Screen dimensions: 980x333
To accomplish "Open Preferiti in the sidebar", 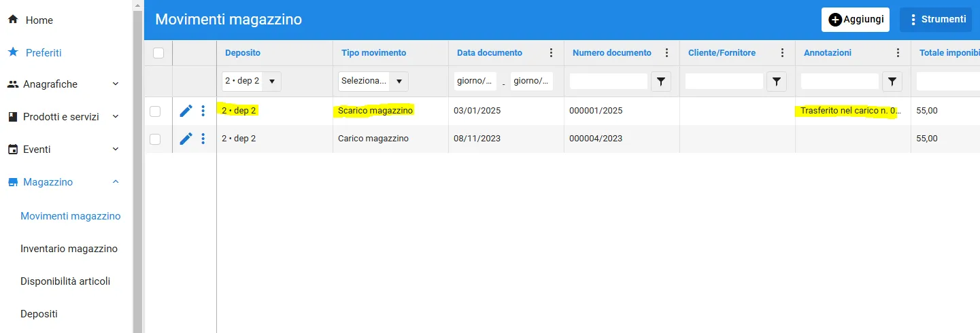I will click(x=44, y=52).
